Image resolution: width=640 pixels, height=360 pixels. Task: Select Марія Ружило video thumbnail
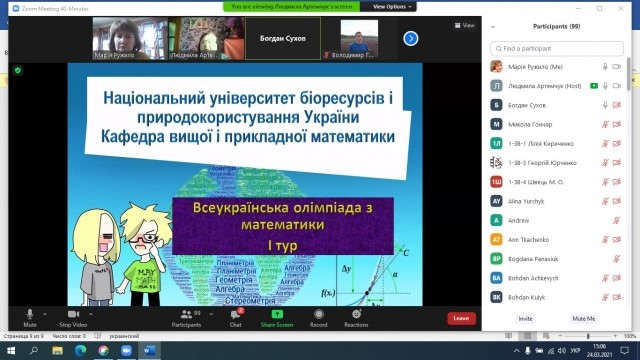coord(130,38)
